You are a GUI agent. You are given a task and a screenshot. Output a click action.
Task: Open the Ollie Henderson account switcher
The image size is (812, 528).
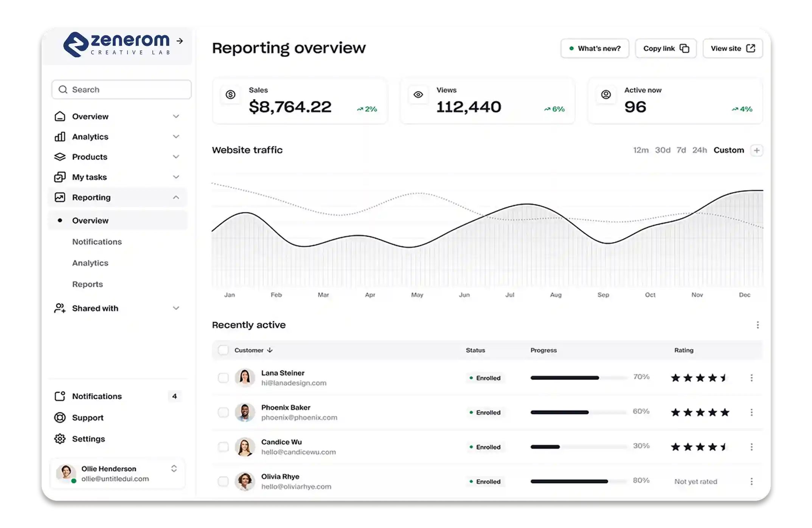[174, 469]
